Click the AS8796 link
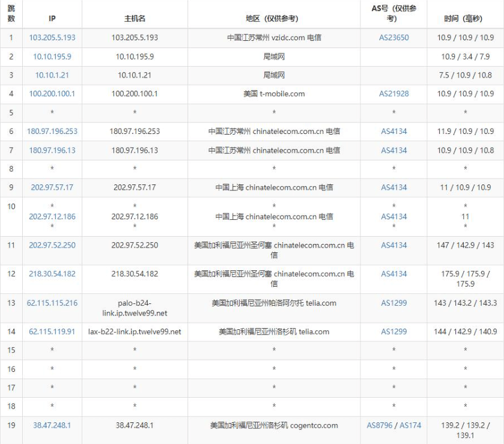The width and height of the screenshot is (504, 444). click(x=380, y=425)
